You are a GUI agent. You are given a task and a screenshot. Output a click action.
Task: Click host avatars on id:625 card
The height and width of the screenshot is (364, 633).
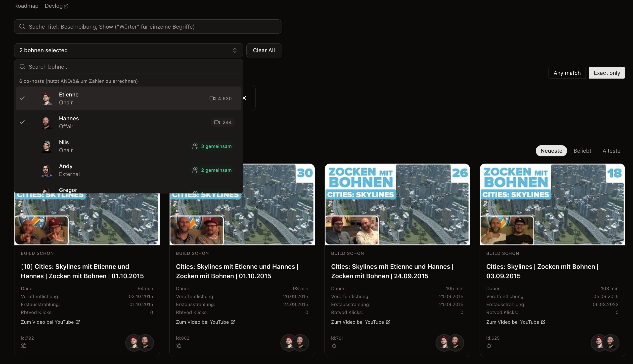(605, 343)
